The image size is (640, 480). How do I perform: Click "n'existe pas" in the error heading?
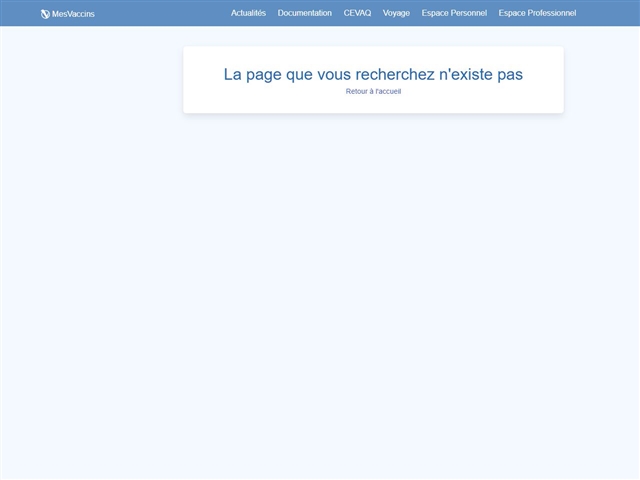[x=481, y=74]
